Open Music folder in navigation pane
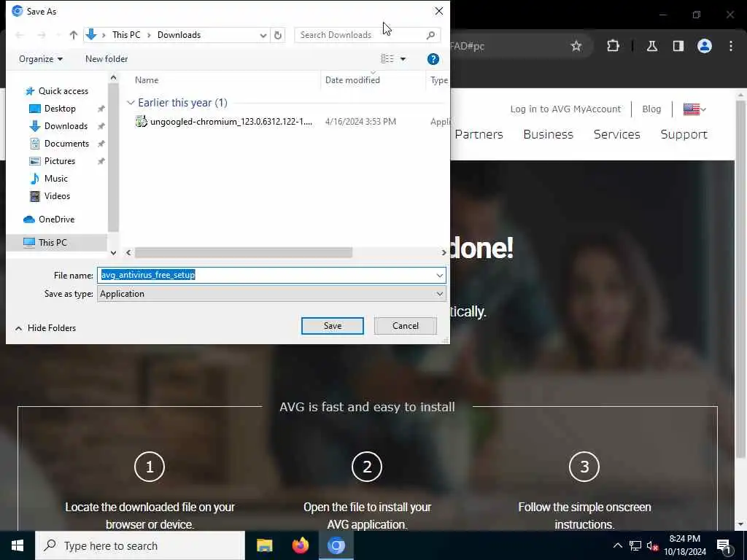 point(55,179)
